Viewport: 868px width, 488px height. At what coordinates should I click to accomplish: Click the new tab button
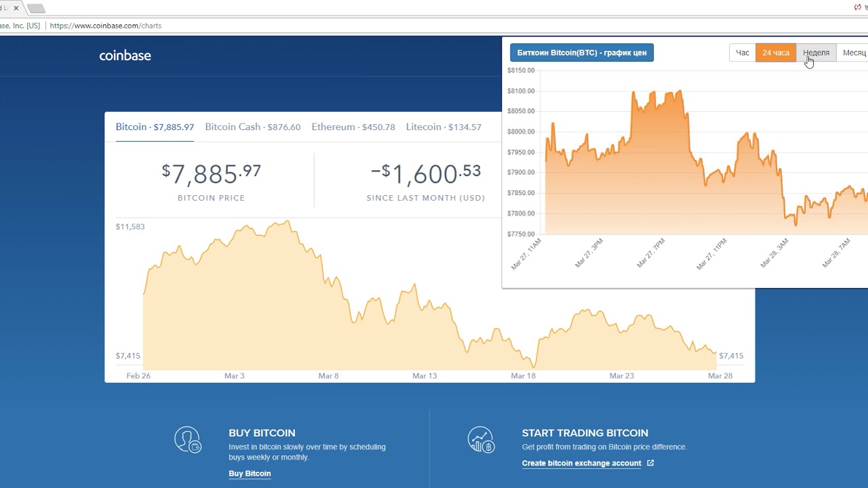(36, 8)
